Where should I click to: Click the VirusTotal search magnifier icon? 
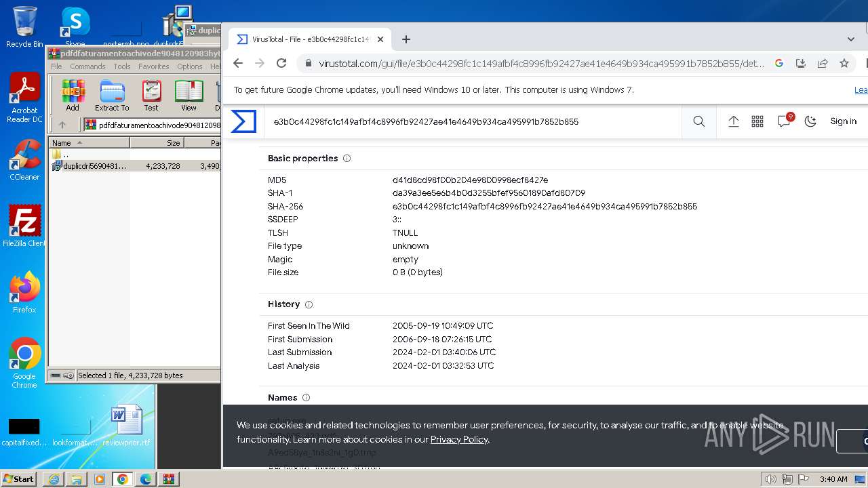[699, 121]
